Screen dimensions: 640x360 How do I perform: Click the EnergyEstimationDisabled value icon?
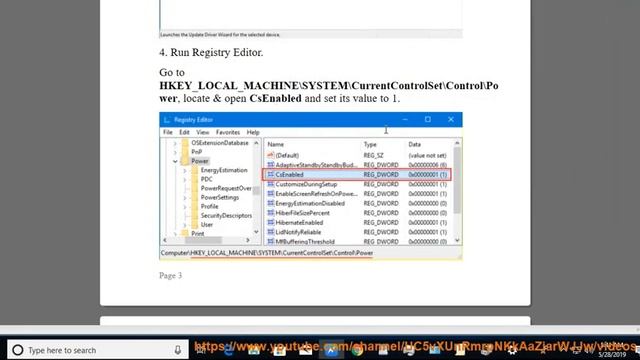point(271,203)
